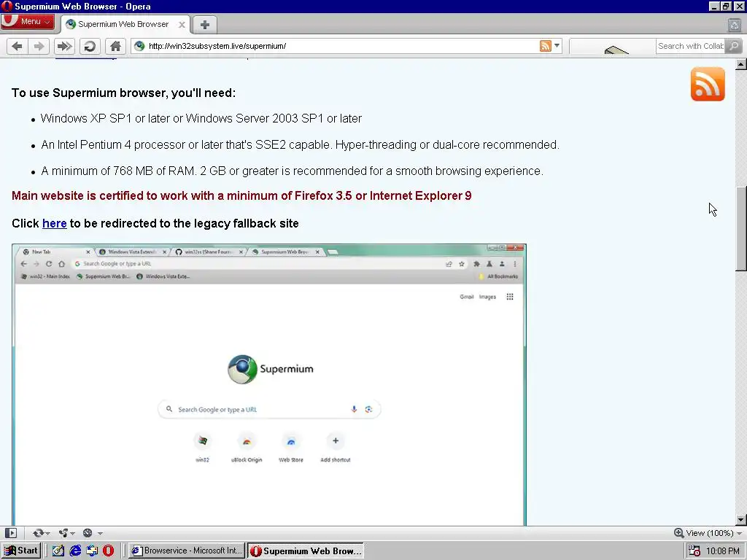Viewport: 747px width, 560px height.
Task: Click the 'Windows XP SP1 or later' requirement line
Action: (x=201, y=119)
